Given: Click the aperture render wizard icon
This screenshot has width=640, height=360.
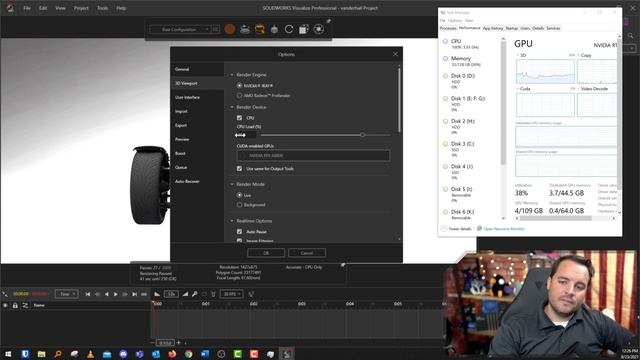Looking at the screenshot, I should coord(319,29).
